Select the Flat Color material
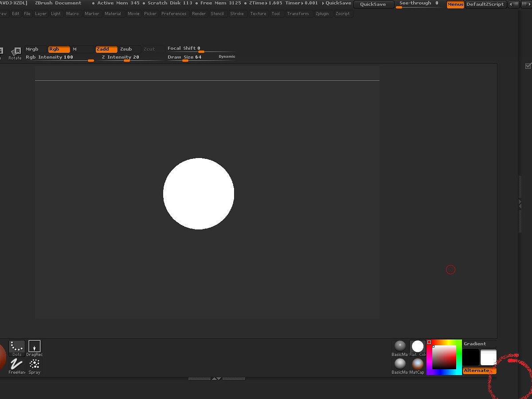The width and height of the screenshot is (532, 399). pyautogui.click(x=418, y=348)
